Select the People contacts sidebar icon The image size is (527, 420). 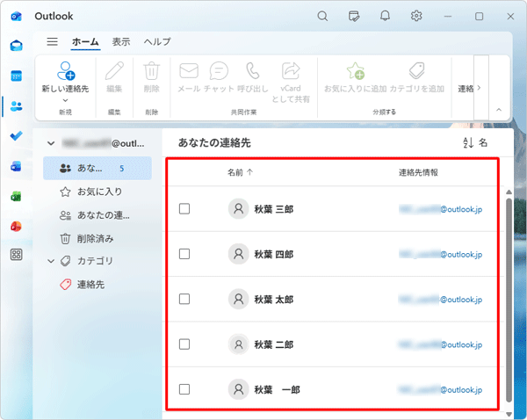point(16,106)
